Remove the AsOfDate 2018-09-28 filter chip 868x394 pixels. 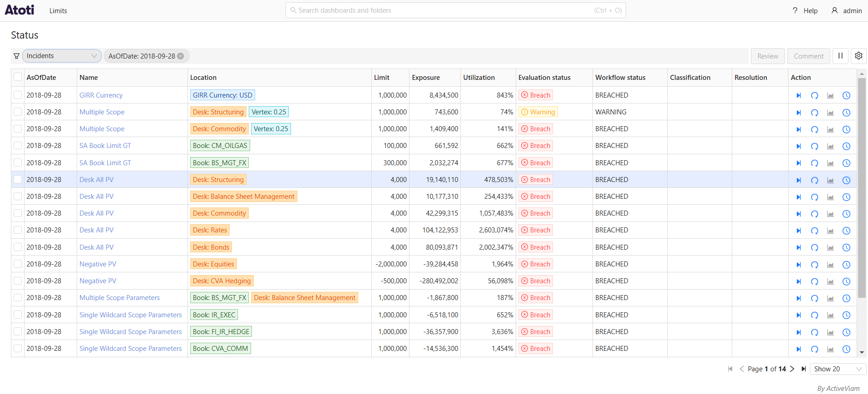tap(181, 56)
